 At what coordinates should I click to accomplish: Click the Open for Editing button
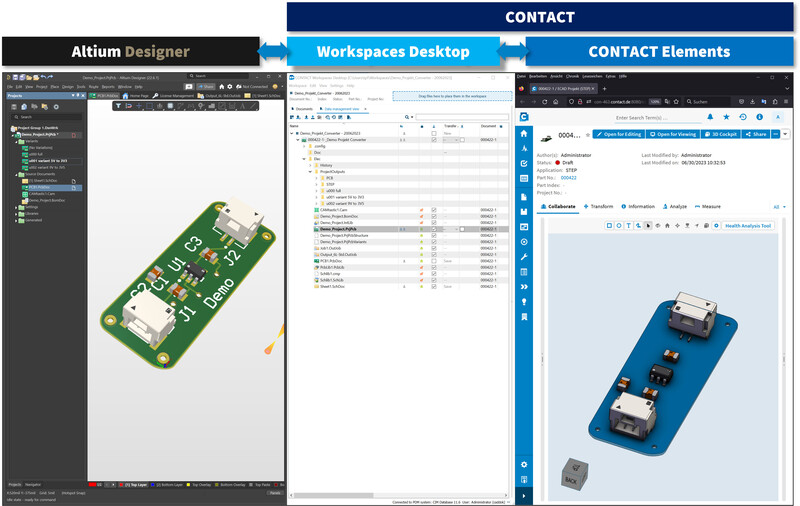click(618, 134)
